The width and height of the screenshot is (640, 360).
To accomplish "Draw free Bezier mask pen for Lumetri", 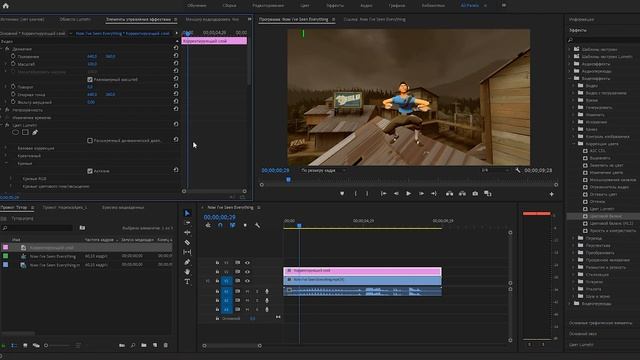I will tap(35, 132).
